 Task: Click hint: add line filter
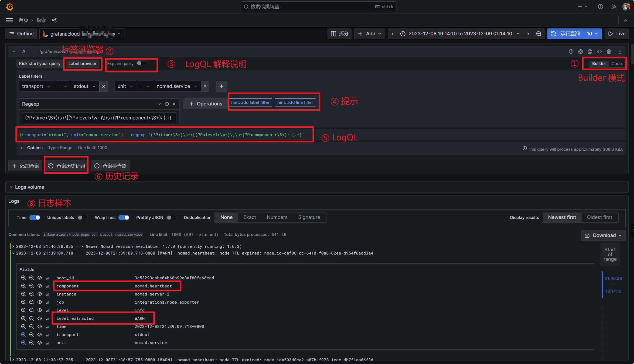295,102
